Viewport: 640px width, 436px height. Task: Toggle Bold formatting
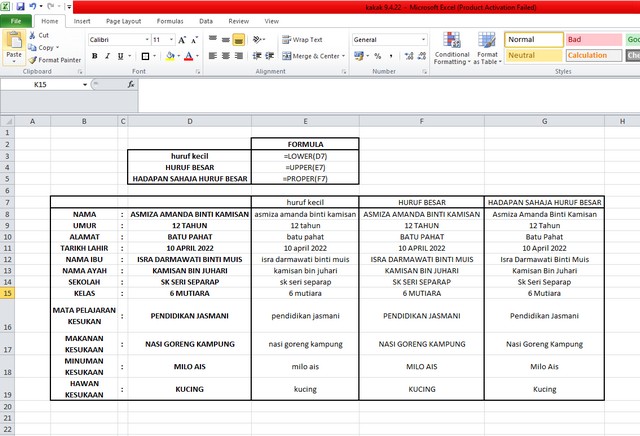point(94,56)
